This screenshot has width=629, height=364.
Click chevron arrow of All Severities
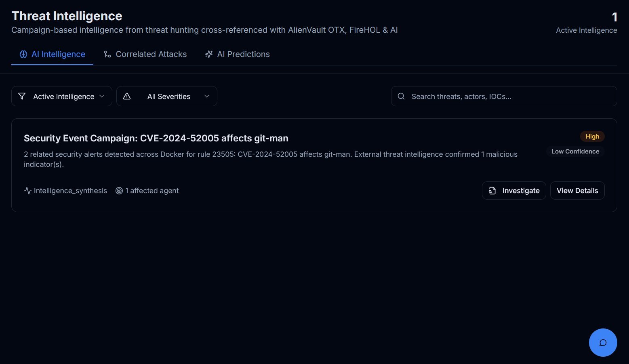(x=207, y=96)
